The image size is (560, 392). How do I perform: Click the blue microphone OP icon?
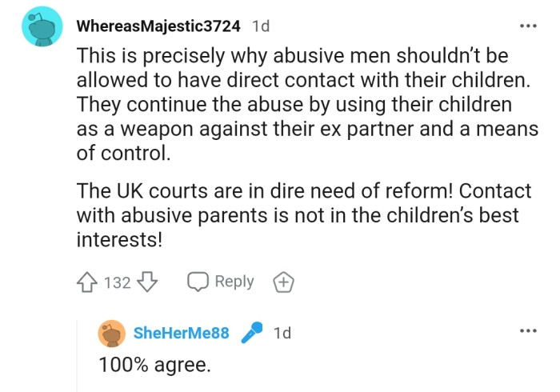[x=253, y=333]
